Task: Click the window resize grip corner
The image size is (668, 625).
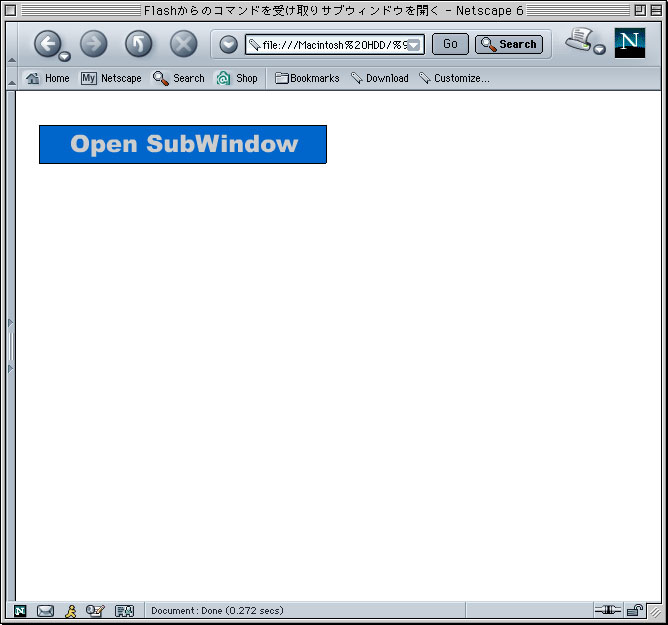Action: (x=654, y=612)
